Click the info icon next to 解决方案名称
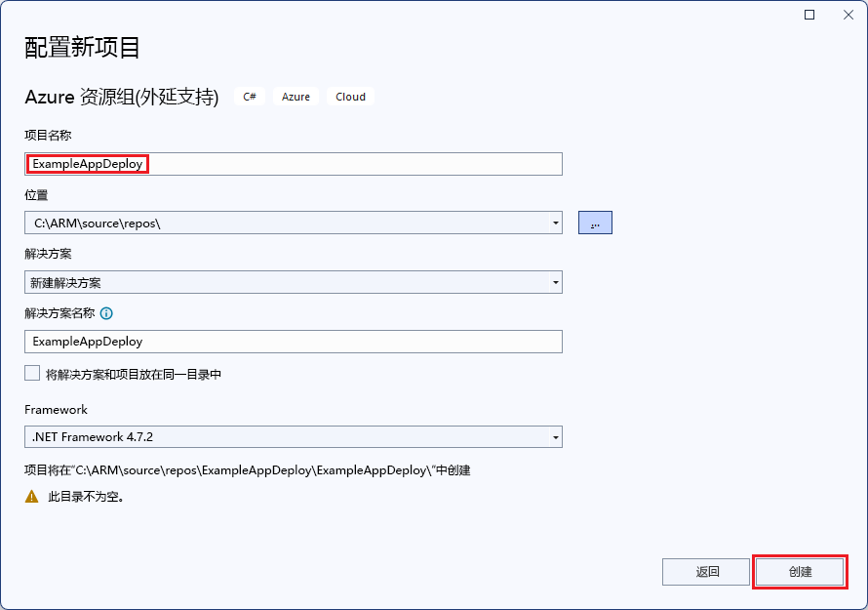This screenshot has width=868, height=610. (106, 313)
